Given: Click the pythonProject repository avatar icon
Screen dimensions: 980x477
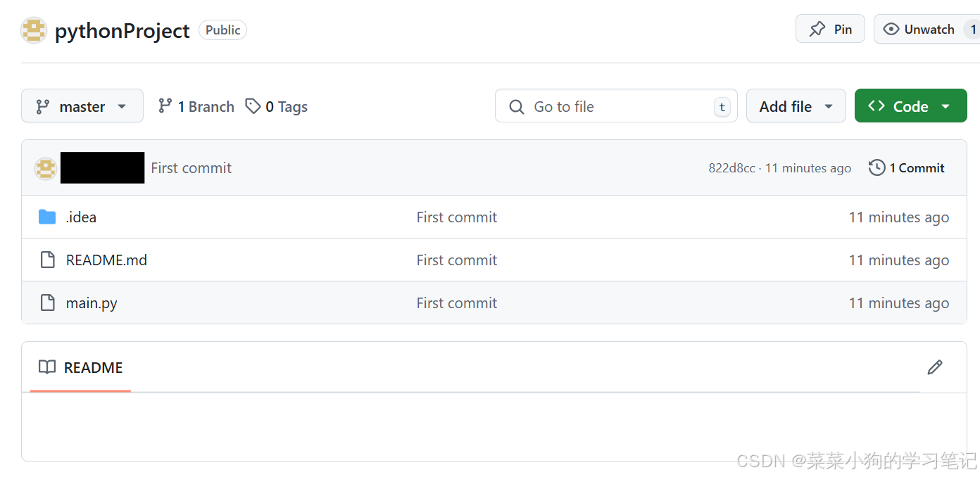Looking at the screenshot, I should [34, 30].
